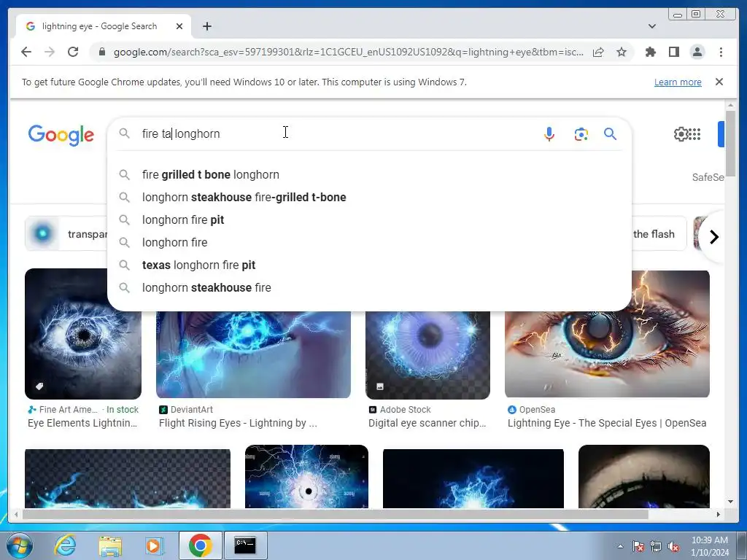Open Learn more about Chrome updates
Image resolution: width=747 pixels, height=560 pixels.
678,82
